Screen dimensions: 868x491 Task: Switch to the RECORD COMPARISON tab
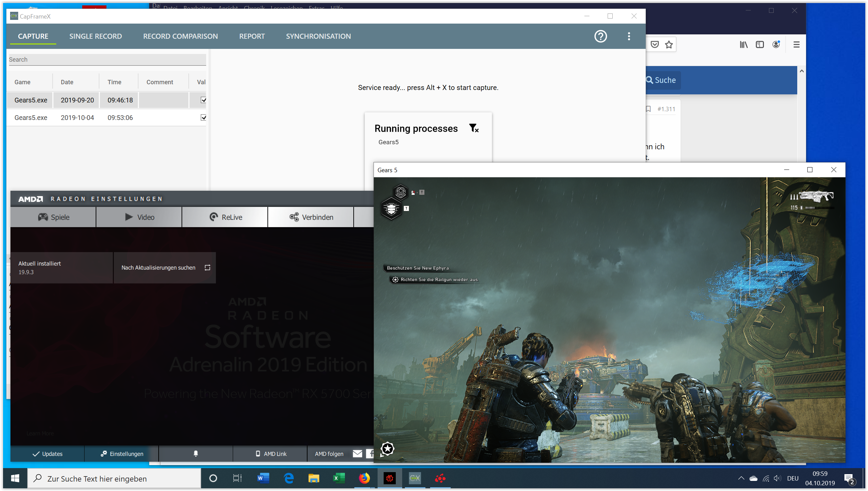click(x=180, y=36)
